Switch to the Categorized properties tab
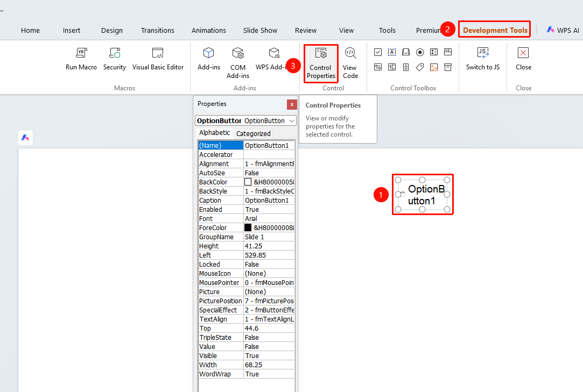583x392 pixels. click(253, 133)
